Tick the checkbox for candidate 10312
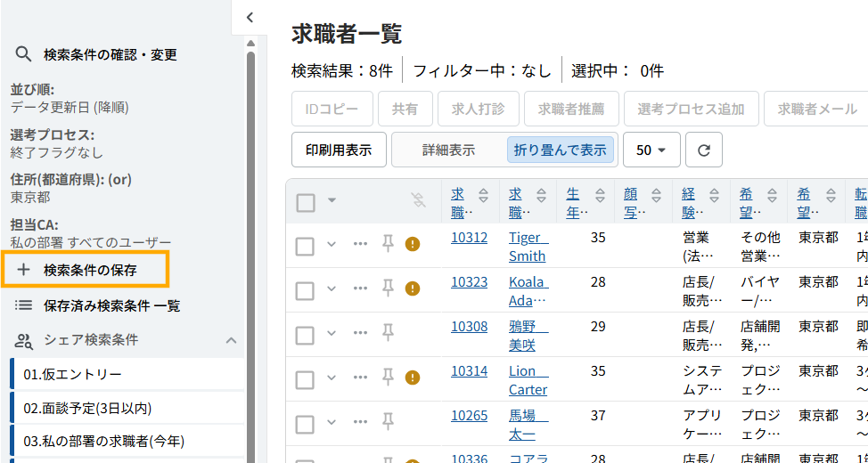The image size is (868, 463). pos(305,246)
